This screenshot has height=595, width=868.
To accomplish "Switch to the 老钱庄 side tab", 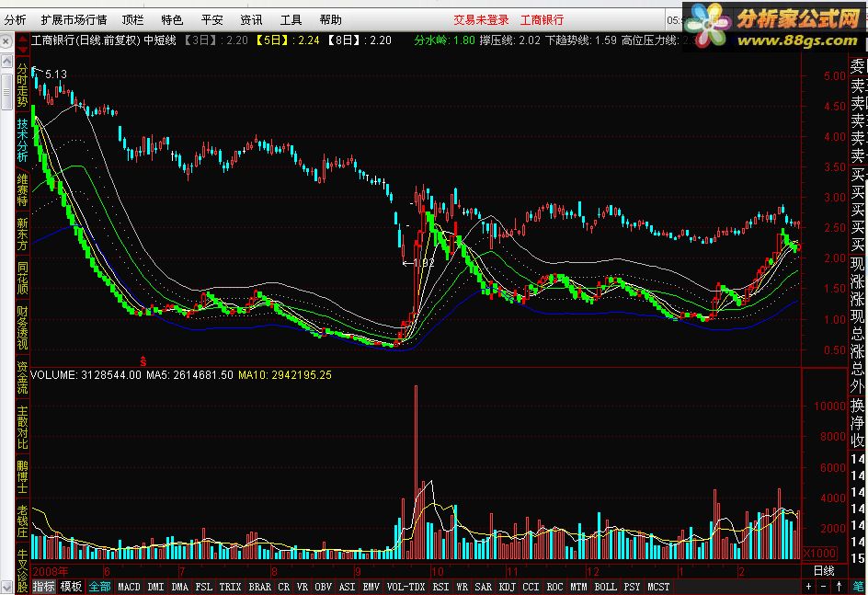I will (22, 521).
